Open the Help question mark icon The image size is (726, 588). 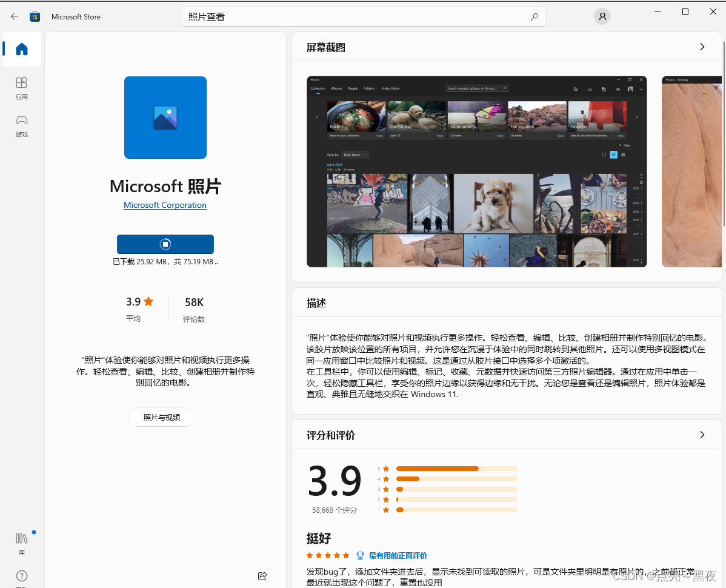(x=22, y=576)
